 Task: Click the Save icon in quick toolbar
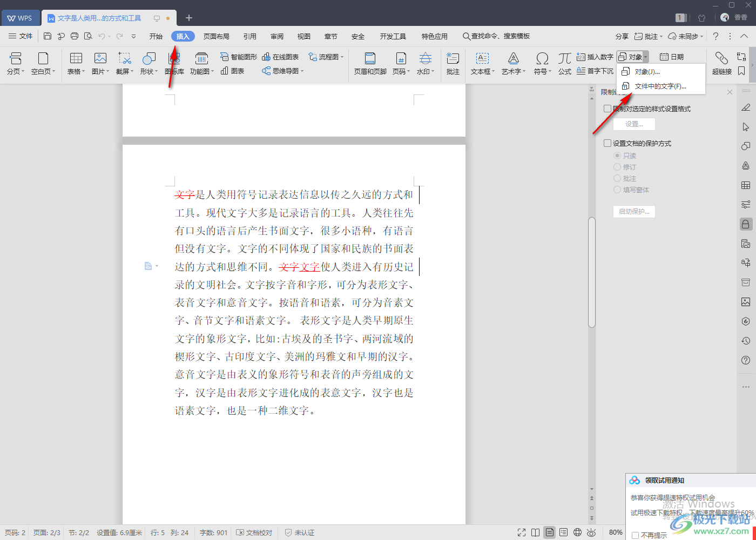point(48,36)
